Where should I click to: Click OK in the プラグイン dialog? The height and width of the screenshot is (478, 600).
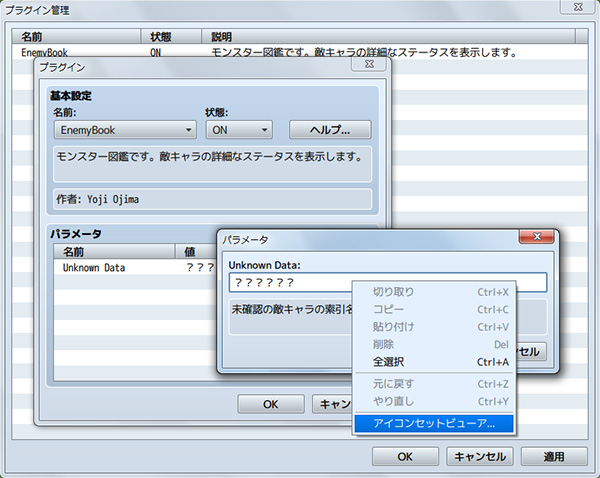point(271,404)
